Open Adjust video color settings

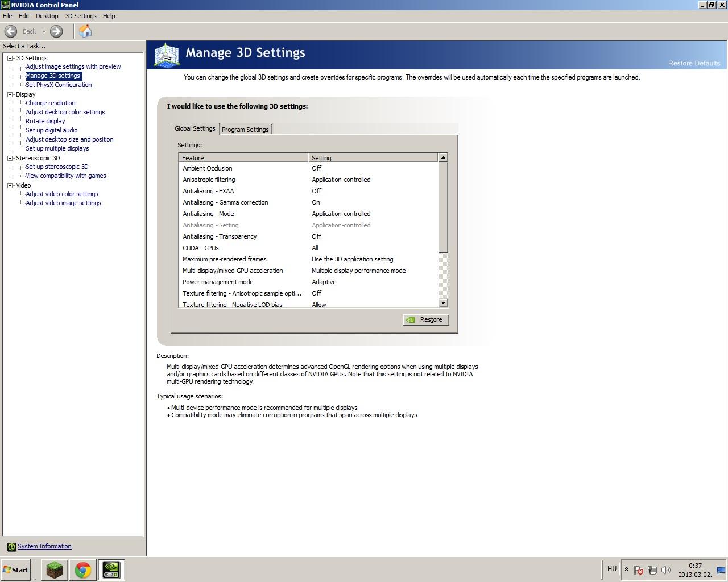pyautogui.click(x=62, y=194)
